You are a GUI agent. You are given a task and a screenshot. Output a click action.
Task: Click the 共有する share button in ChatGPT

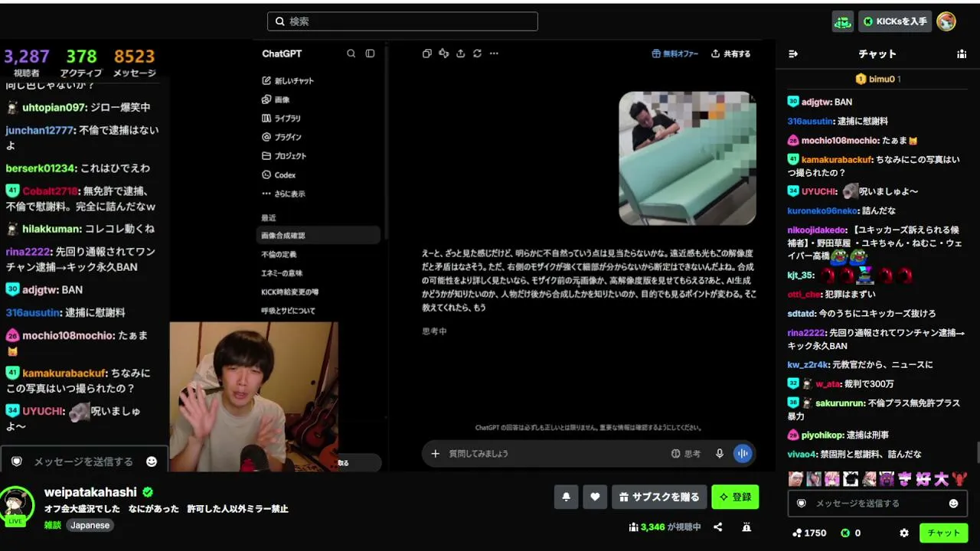(x=730, y=54)
